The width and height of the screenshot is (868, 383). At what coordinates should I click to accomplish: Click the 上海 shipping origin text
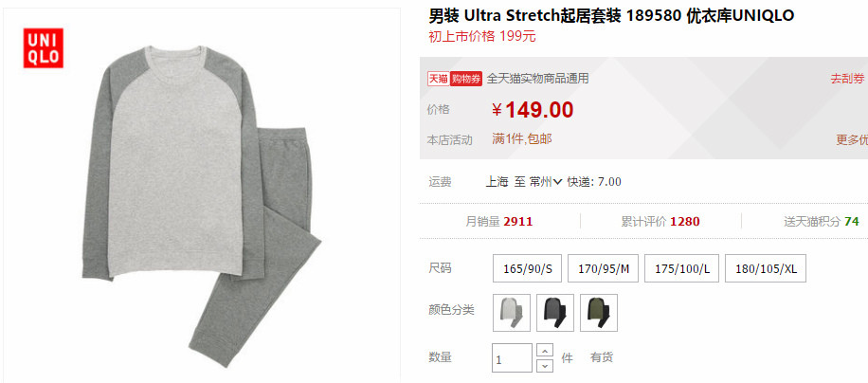point(497,181)
